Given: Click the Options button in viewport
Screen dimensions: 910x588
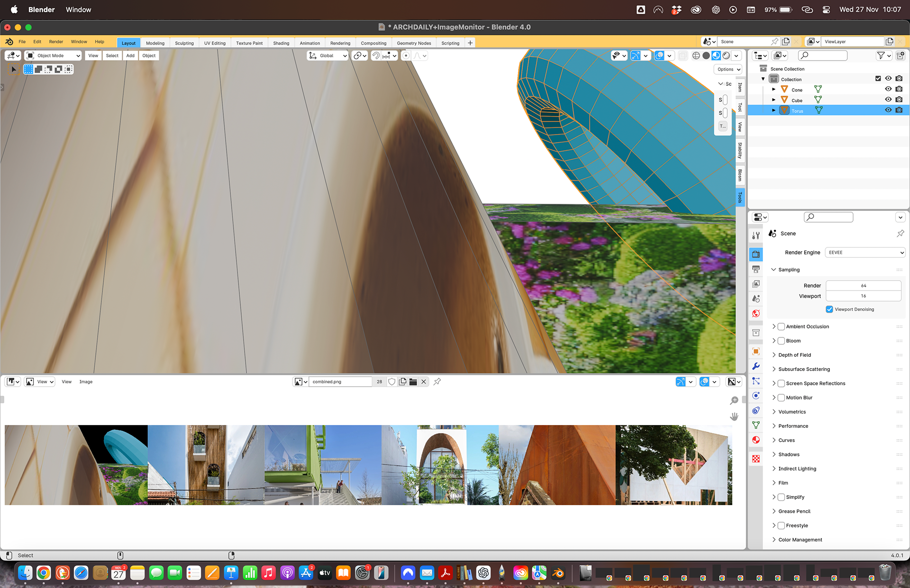Looking at the screenshot, I should [728, 69].
